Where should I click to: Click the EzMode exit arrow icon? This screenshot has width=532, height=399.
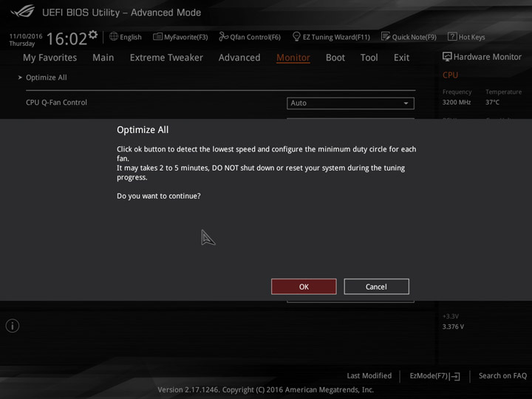tap(456, 376)
